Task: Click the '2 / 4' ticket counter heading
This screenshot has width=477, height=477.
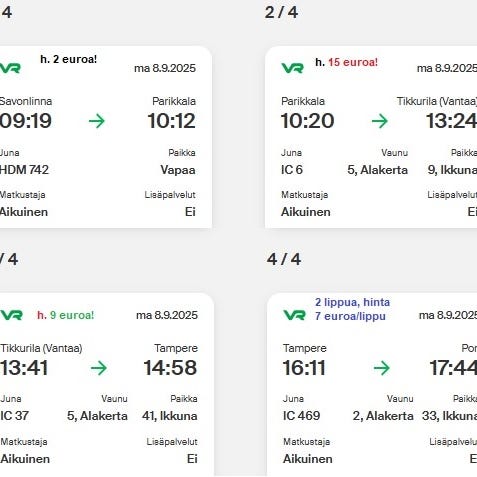Action: (x=281, y=12)
